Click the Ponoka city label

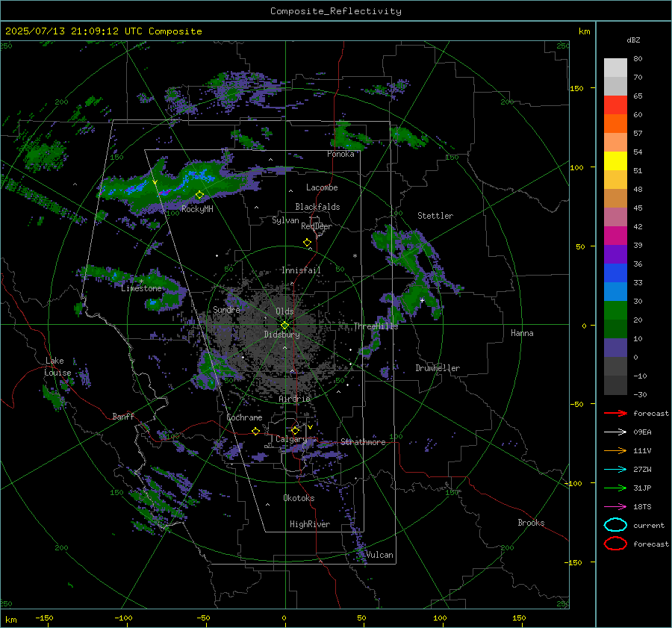pos(340,154)
